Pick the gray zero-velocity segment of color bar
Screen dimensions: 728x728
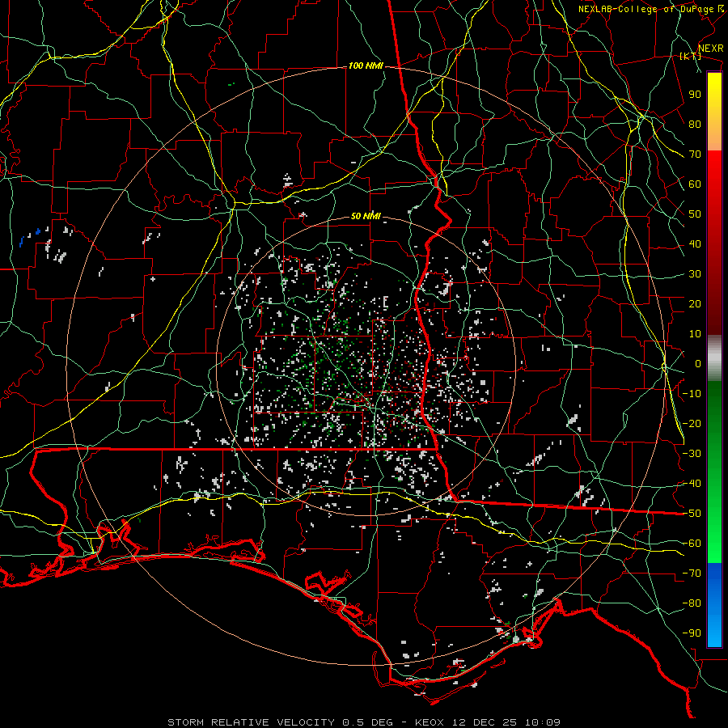pyautogui.click(x=714, y=358)
